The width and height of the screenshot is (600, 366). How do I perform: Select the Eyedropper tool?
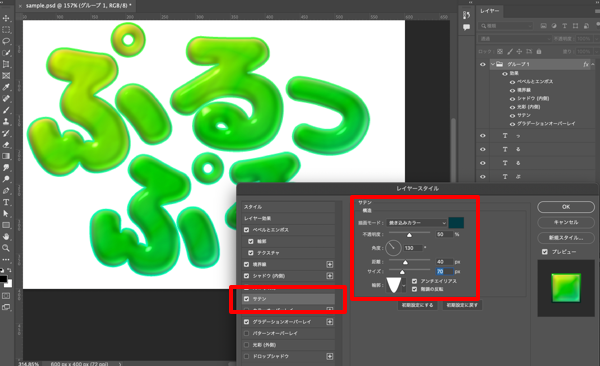point(6,87)
